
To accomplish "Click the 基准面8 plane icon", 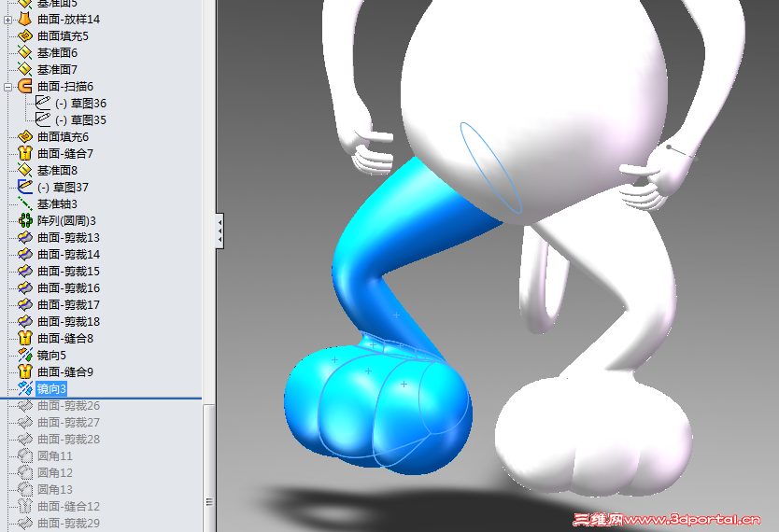I will pyautogui.click(x=25, y=170).
